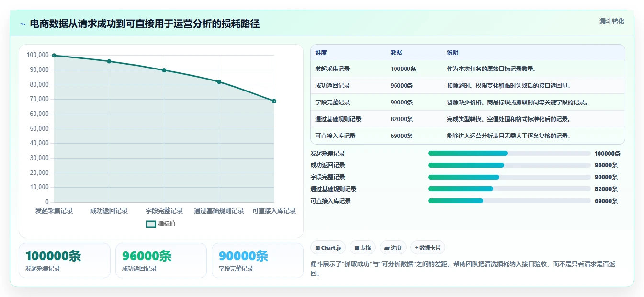The width and height of the screenshot is (644, 297).
Task: Click the description starting 完成类型转换
Action: 509,119
